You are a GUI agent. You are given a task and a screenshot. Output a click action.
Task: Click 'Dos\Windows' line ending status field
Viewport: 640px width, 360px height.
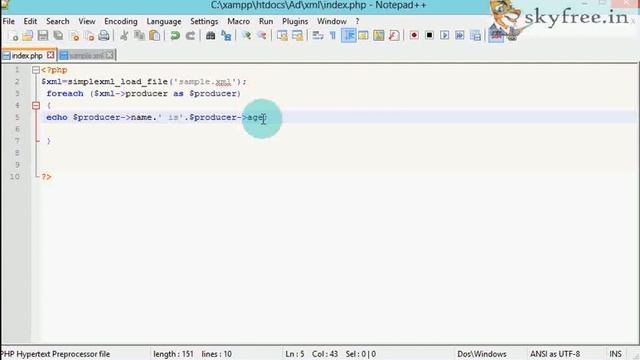coord(482,354)
